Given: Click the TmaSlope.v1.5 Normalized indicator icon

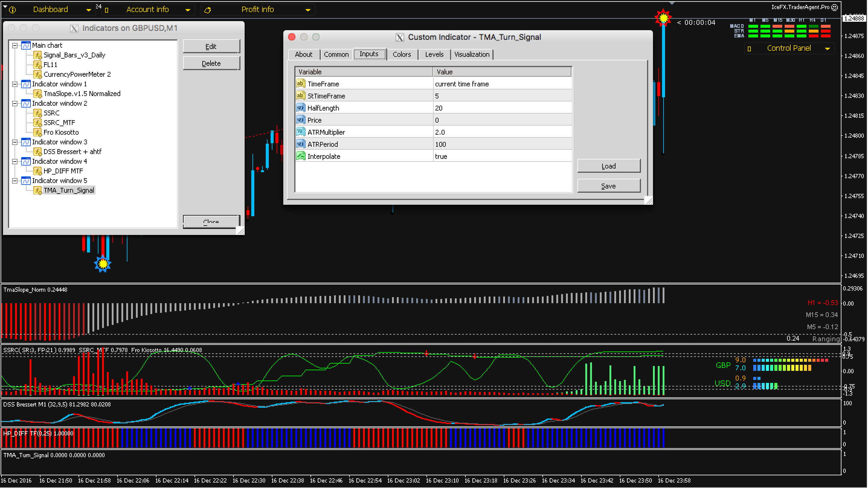Looking at the screenshot, I should (37, 94).
